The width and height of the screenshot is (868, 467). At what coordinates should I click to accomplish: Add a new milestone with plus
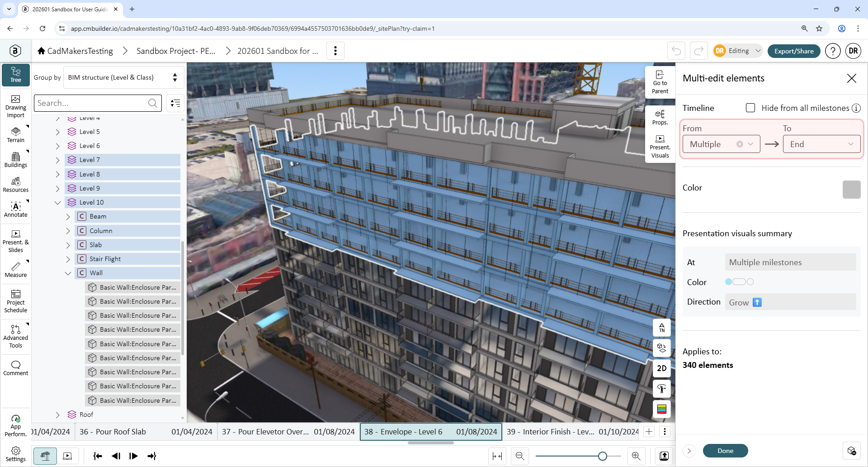[x=649, y=432]
